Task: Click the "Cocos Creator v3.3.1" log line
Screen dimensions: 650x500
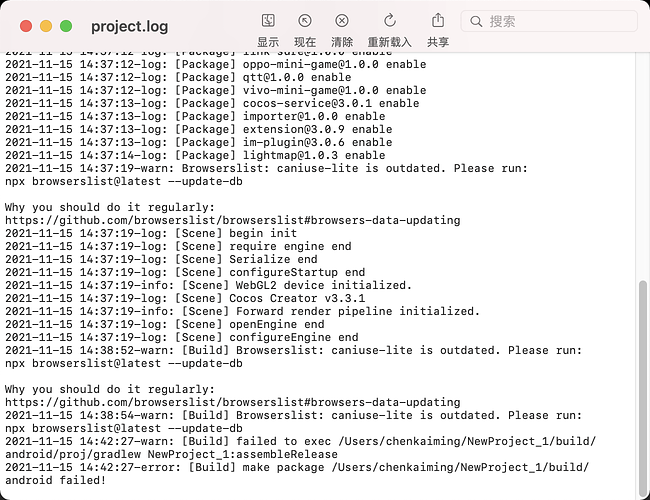Action: (185, 298)
